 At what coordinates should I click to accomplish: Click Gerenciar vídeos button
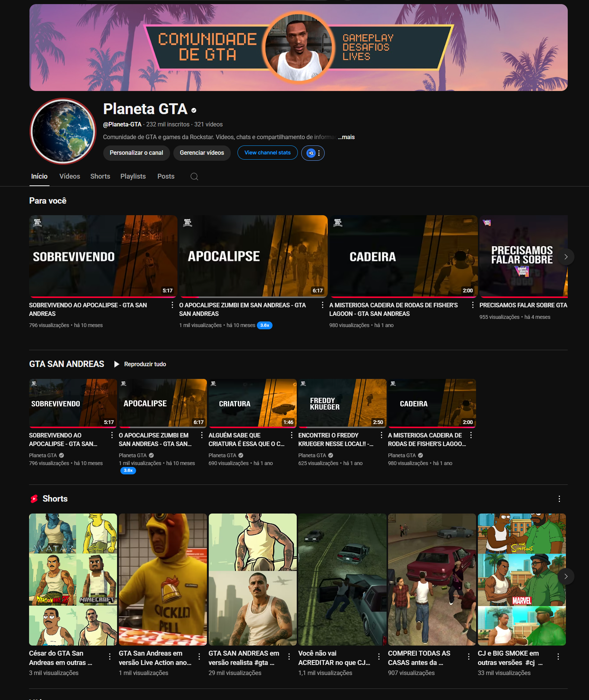point(202,153)
